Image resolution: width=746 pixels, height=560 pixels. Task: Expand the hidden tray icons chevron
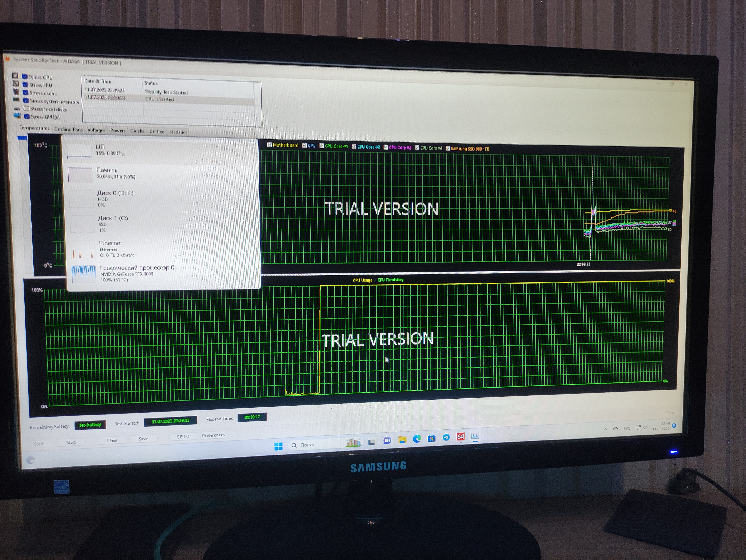tap(606, 429)
